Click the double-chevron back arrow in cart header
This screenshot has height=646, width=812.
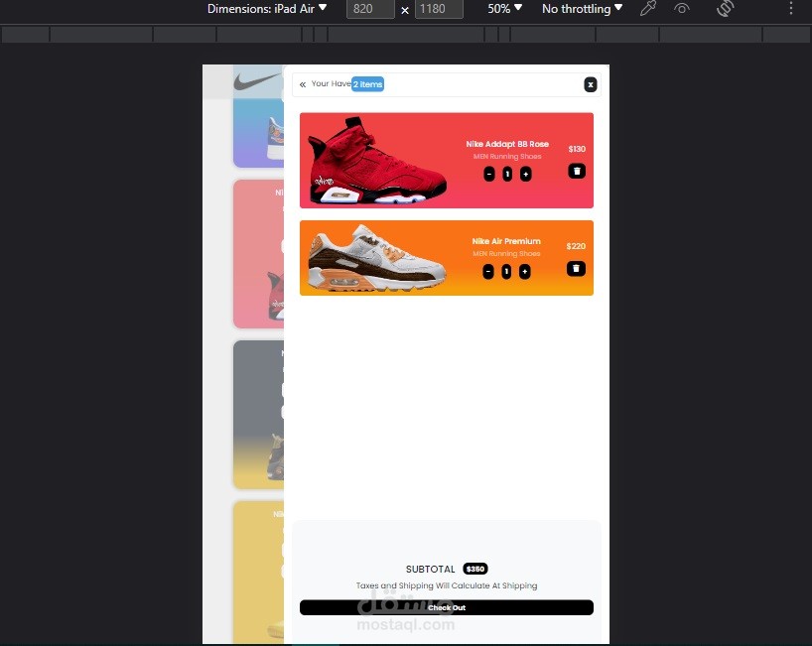pos(303,84)
